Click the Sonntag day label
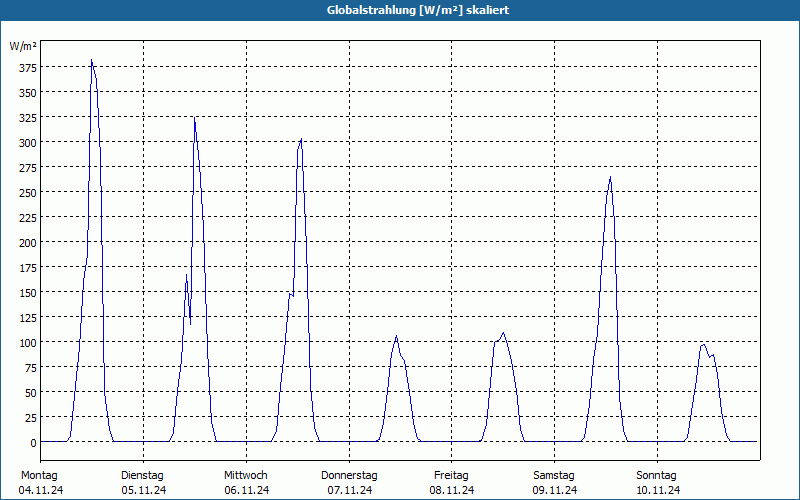Image resolution: width=800 pixels, height=500 pixels. pyautogui.click(x=656, y=475)
